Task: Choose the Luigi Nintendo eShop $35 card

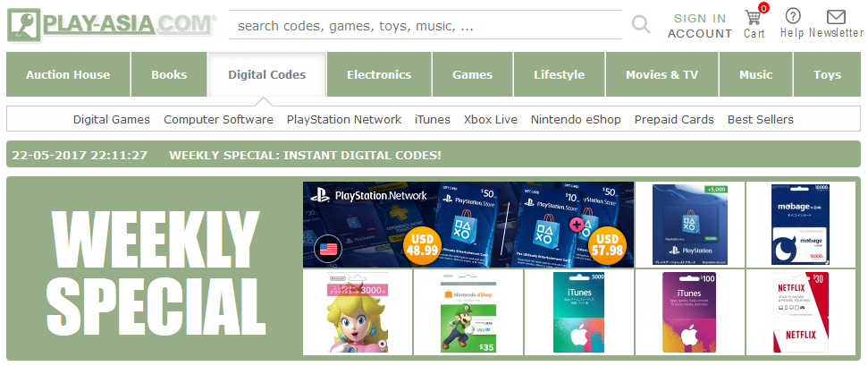Action: [468, 312]
